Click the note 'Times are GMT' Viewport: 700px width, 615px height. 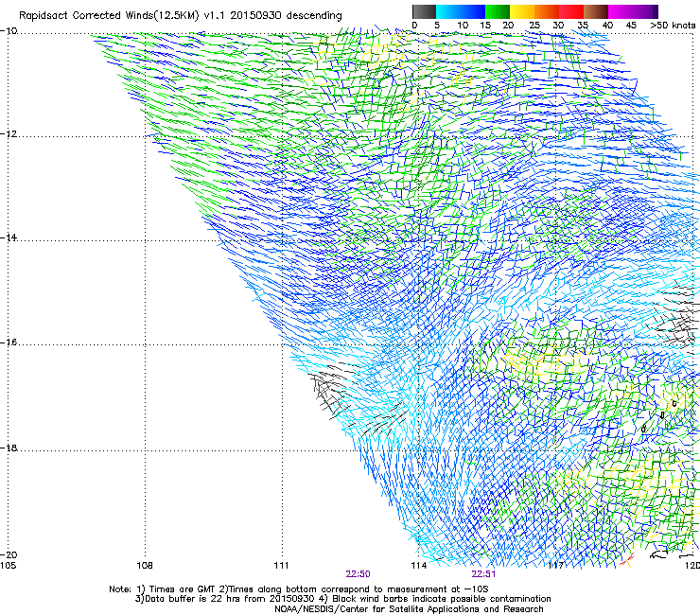(x=183, y=589)
